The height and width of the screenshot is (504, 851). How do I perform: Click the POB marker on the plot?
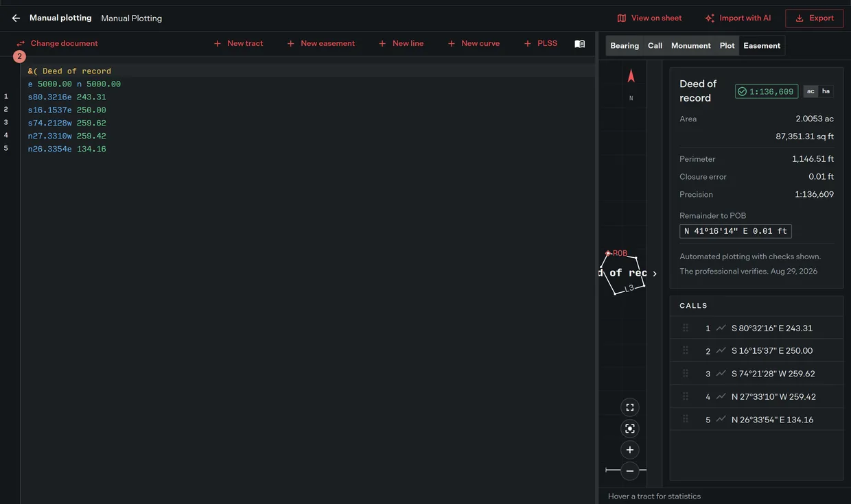608,253
